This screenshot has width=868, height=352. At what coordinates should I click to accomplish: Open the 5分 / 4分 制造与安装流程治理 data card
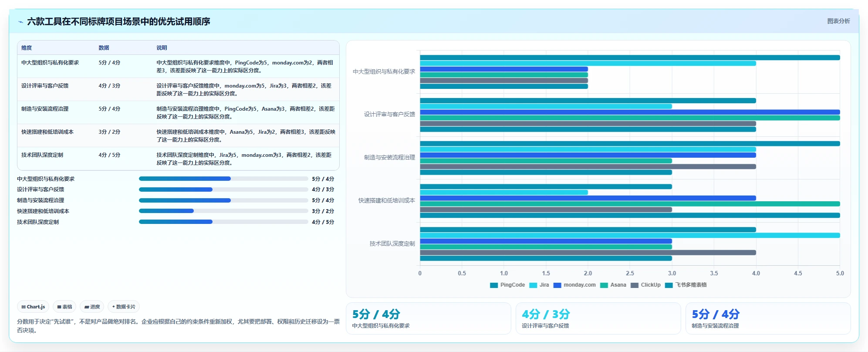768,318
